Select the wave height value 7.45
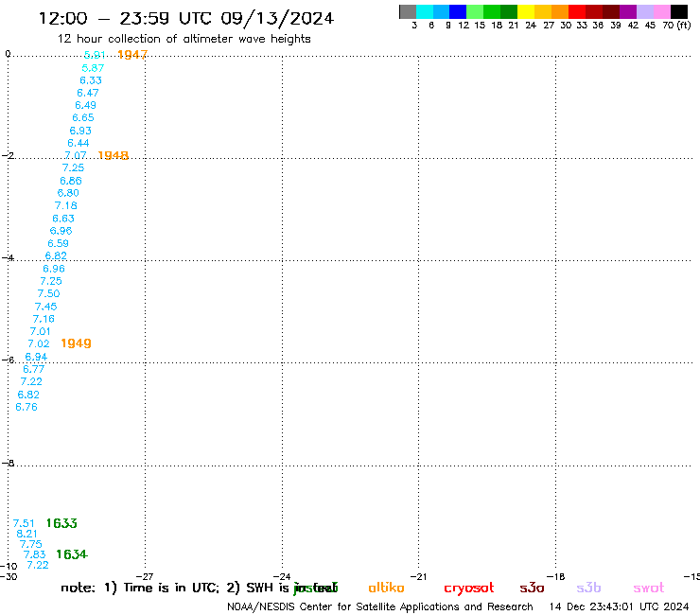 coord(46,307)
